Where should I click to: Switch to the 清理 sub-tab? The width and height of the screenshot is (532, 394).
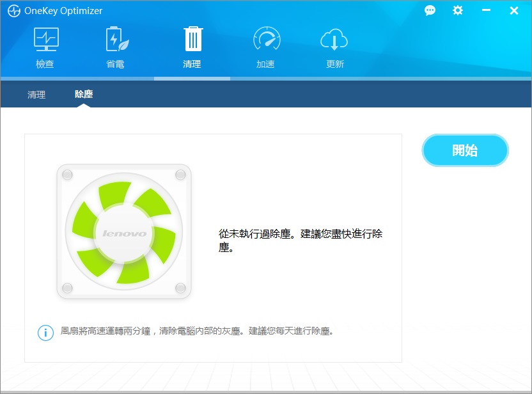pyautogui.click(x=36, y=95)
